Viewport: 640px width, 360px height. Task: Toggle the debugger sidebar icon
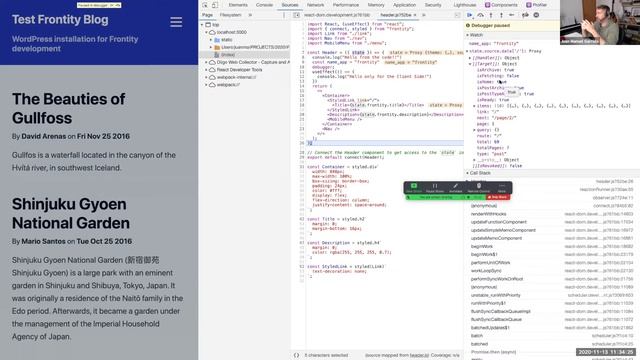click(x=457, y=15)
